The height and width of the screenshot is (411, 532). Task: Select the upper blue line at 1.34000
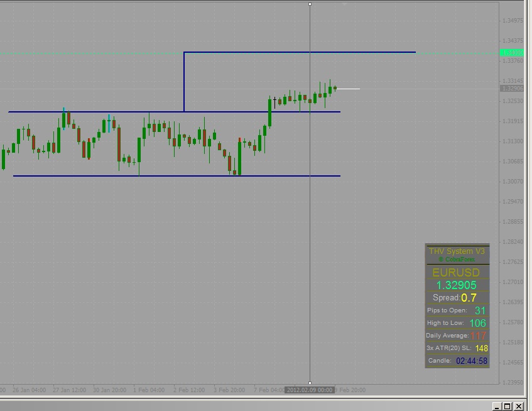tap(300, 52)
